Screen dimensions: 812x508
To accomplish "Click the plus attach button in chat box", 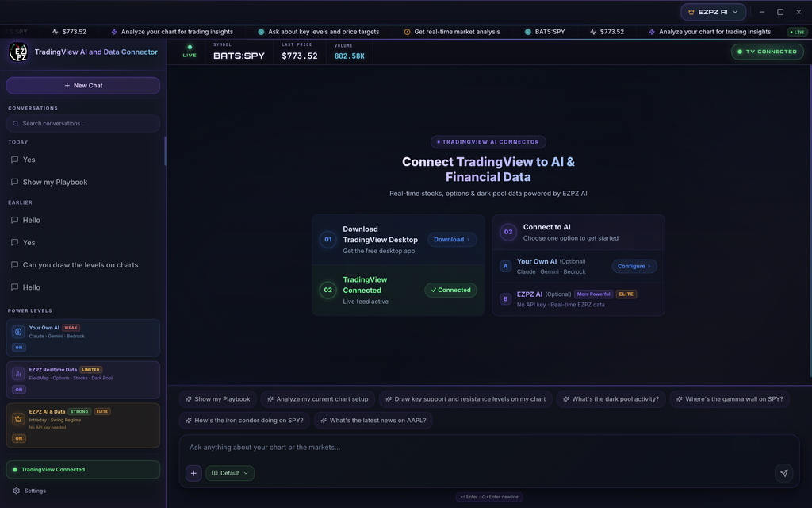I will [193, 473].
